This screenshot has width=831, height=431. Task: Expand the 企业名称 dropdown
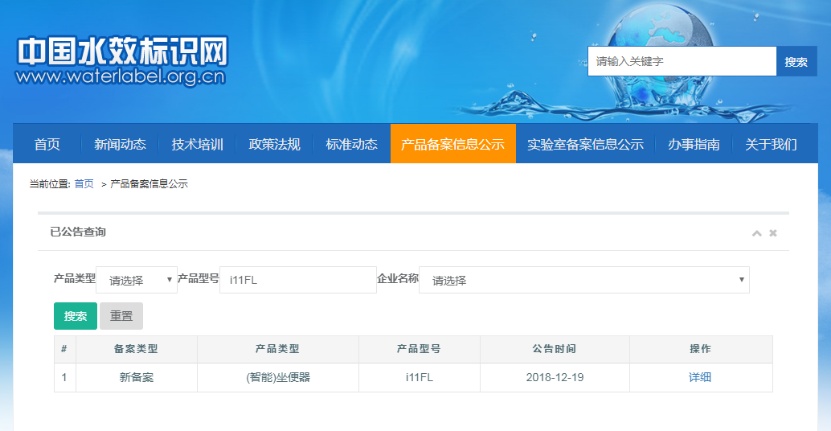click(x=584, y=280)
